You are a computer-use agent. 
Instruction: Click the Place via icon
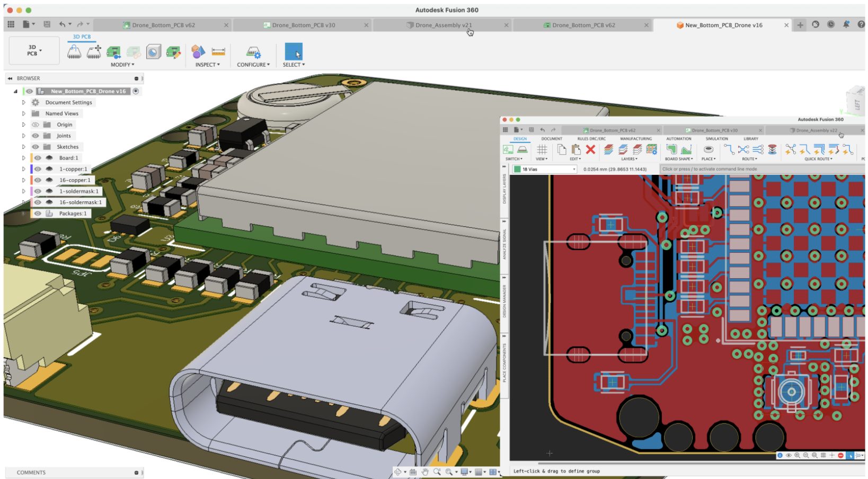pos(708,150)
